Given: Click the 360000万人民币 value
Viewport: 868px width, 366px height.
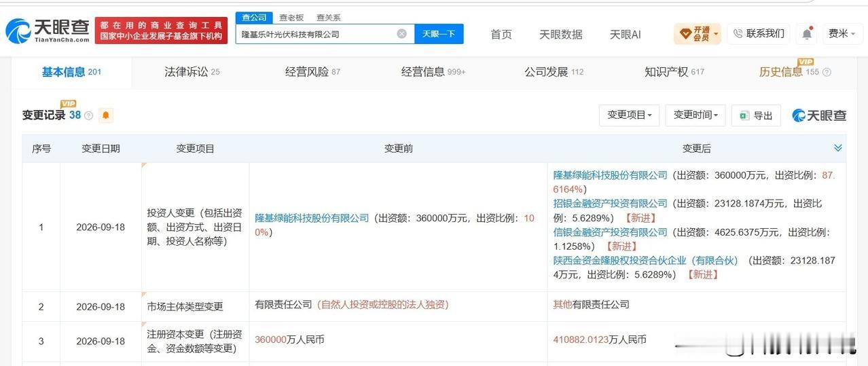Looking at the screenshot, I should click(289, 340).
